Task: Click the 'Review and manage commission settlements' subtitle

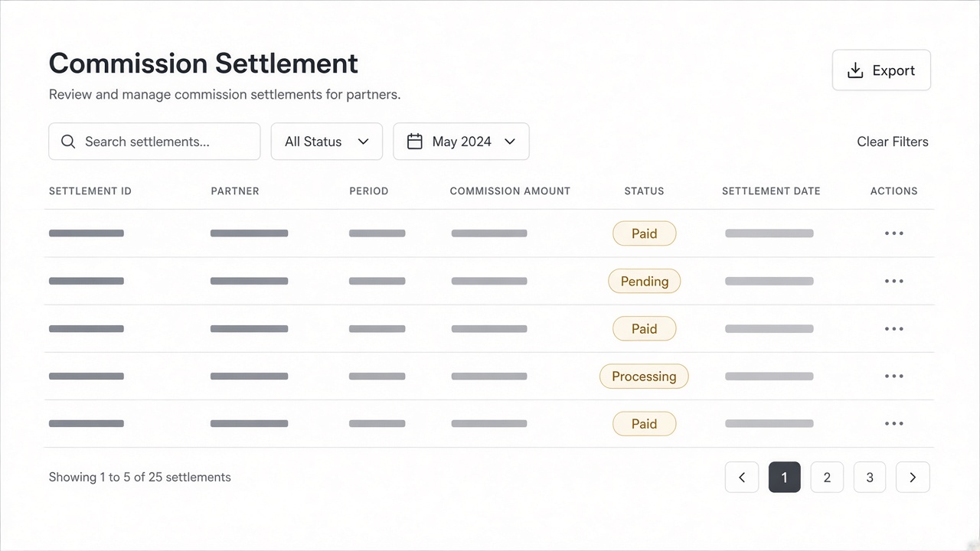Action: pos(225,95)
